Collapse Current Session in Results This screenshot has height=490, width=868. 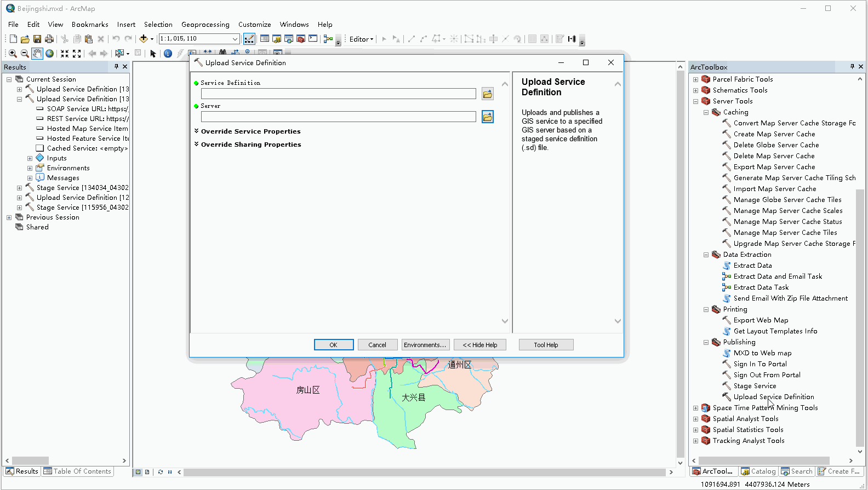pos(9,79)
